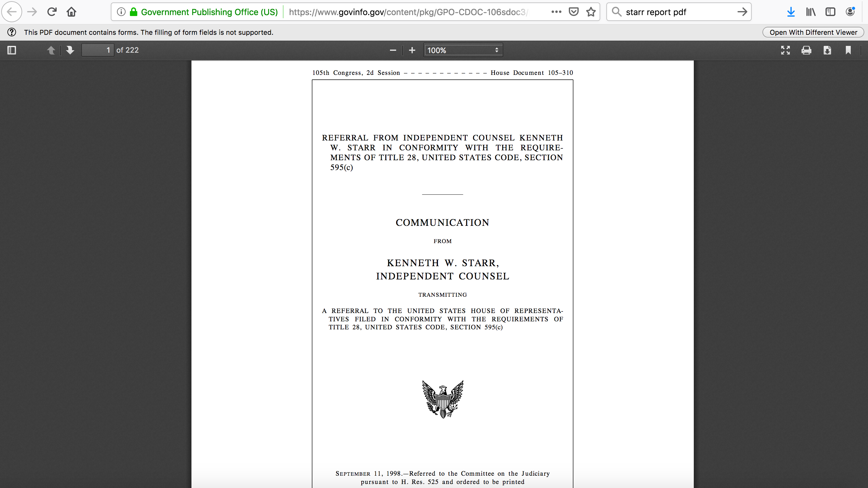
Task: Save page to Pocket
Action: pyautogui.click(x=573, y=12)
